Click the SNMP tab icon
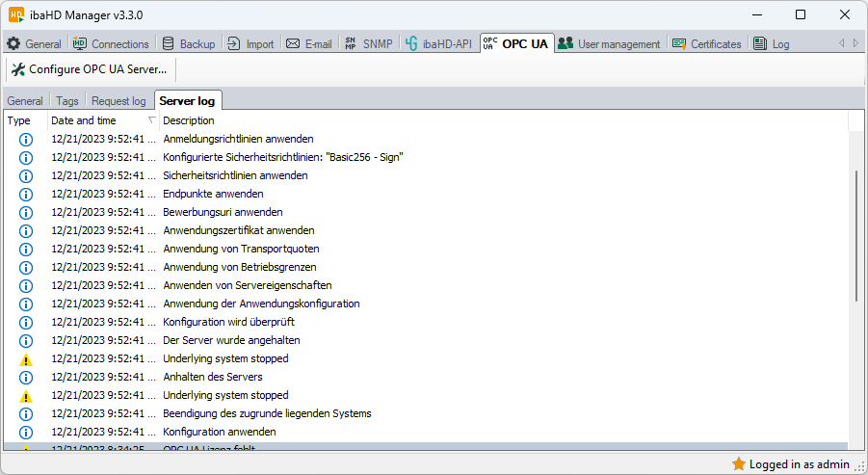This screenshot has width=868, height=475. tap(351, 44)
